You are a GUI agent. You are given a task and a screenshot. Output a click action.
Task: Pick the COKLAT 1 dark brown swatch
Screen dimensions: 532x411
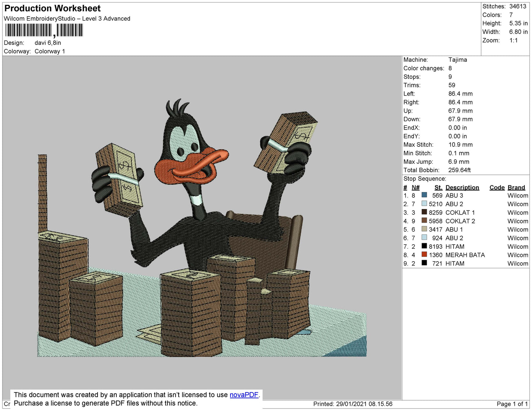coord(424,212)
